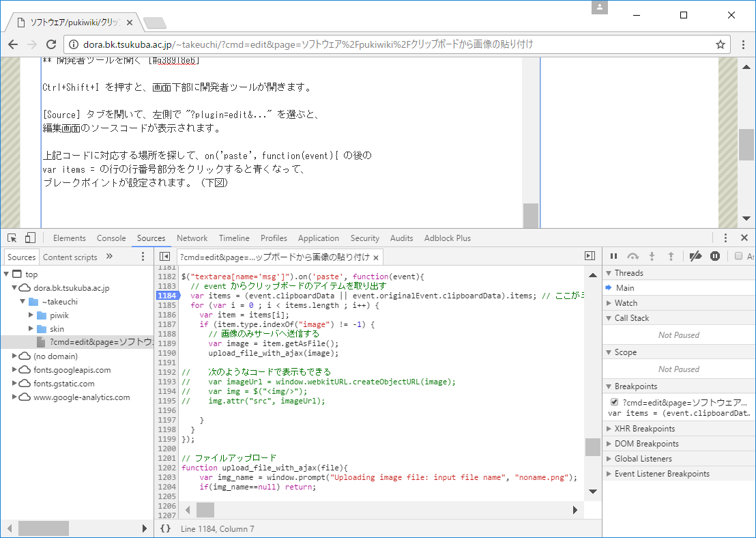Enable the Async checkbox in debugger toolbar
This screenshot has width=756, height=538.
click(x=738, y=256)
